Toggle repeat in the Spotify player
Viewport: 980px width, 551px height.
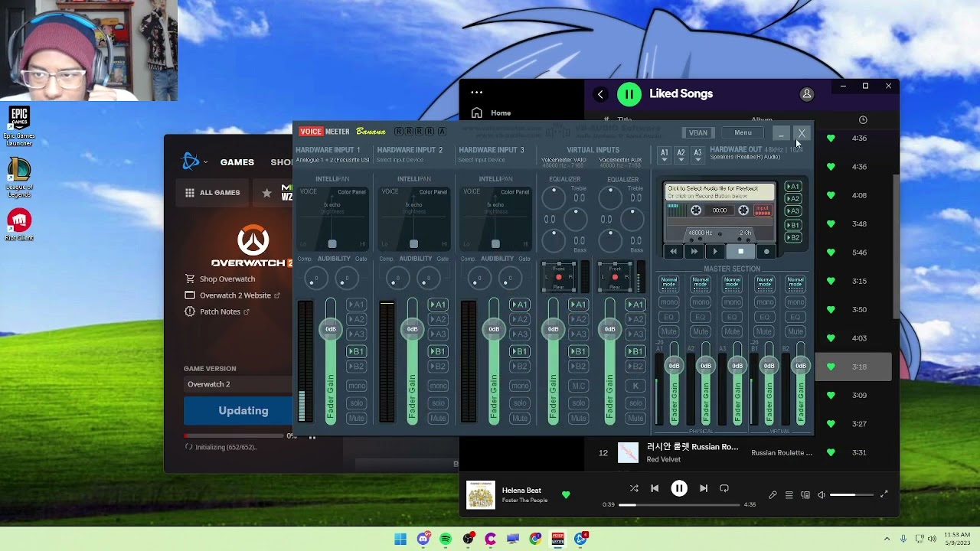click(x=724, y=488)
